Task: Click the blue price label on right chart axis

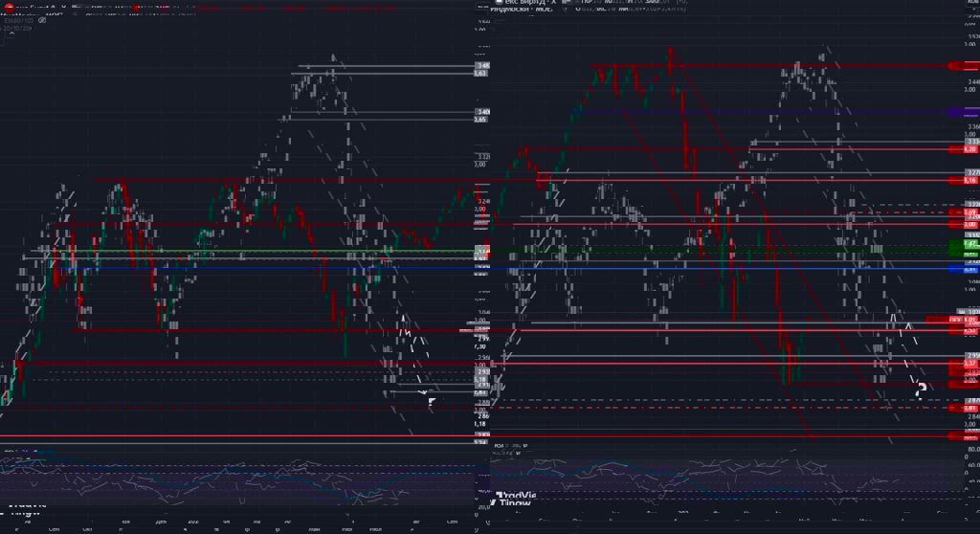Action: point(964,269)
